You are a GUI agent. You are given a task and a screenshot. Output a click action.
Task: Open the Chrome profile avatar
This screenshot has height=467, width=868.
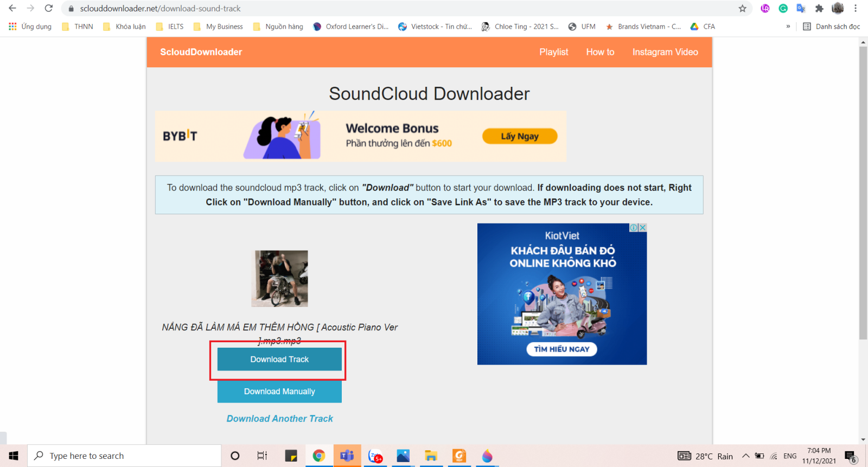(x=838, y=8)
